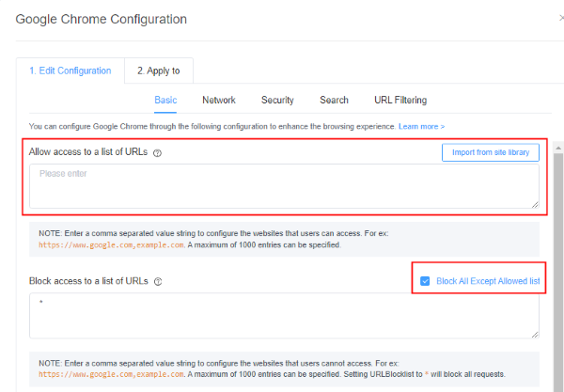
Task: Switch to the URL Filtering tab
Action: (400, 100)
